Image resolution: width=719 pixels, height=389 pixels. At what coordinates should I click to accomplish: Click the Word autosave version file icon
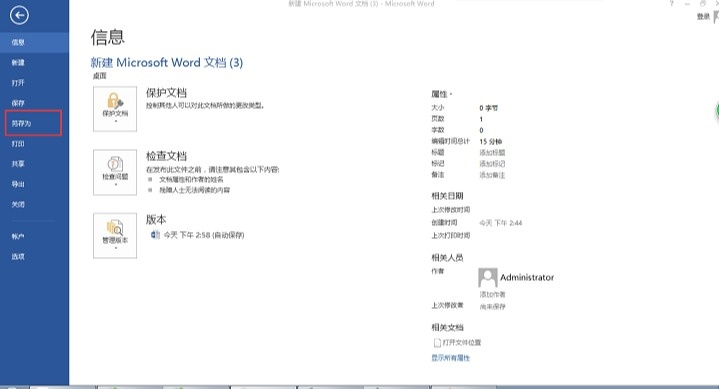155,235
